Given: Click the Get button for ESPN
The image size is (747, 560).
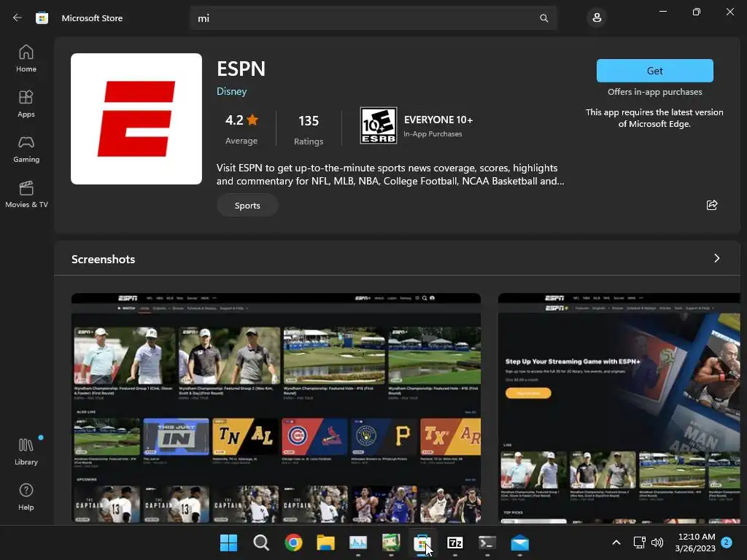Looking at the screenshot, I should pyautogui.click(x=654, y=71).
